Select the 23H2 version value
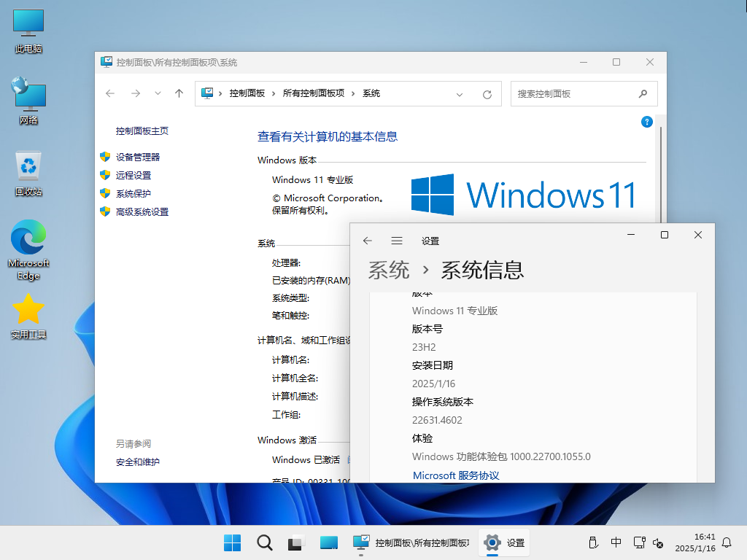The width and height of the screenshot is (747, 560). pyautogui.click(x=424, y=347)
